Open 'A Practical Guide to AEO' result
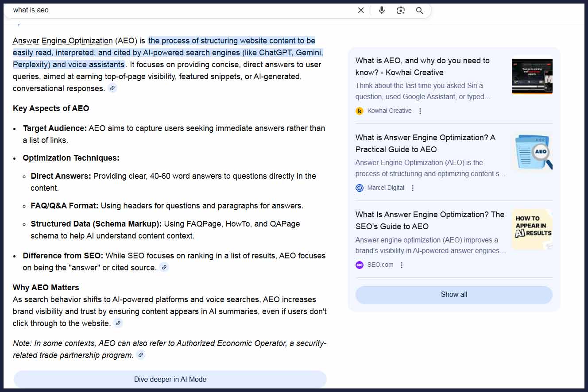This screenshot has width=588, height=392. click(x=426, y=143)
